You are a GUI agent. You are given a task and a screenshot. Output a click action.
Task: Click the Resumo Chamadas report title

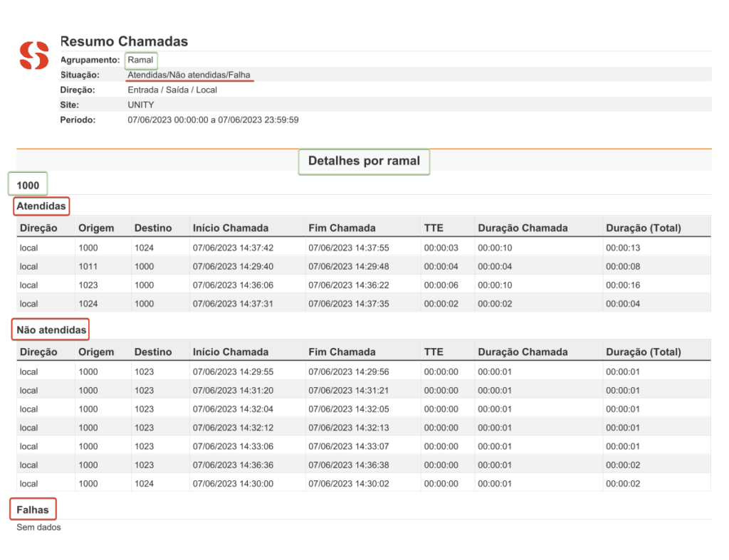point(124,41)
